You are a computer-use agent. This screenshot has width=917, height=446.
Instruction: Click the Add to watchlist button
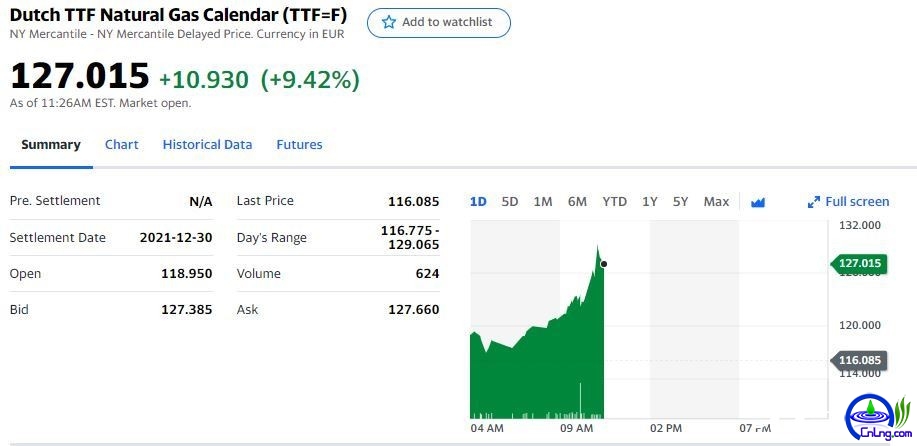438,23
